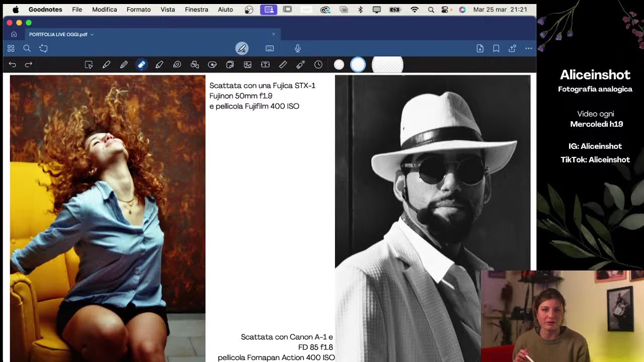Select the Lasso tool
The width and height of the screenshot is (644, 362).
point(177,64)
